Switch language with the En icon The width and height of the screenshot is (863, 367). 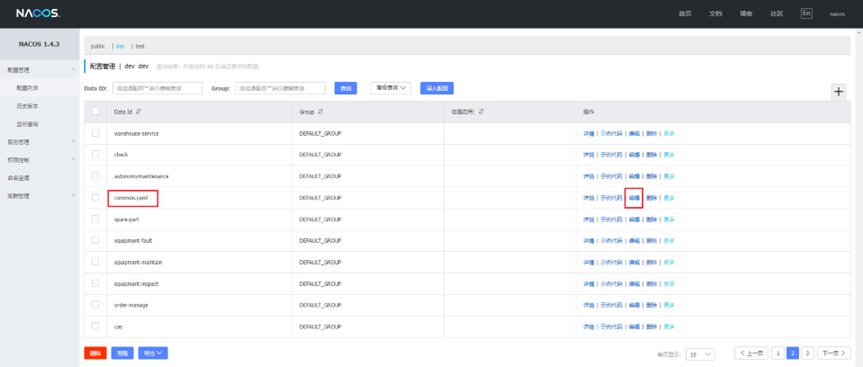tap(806, 14)
